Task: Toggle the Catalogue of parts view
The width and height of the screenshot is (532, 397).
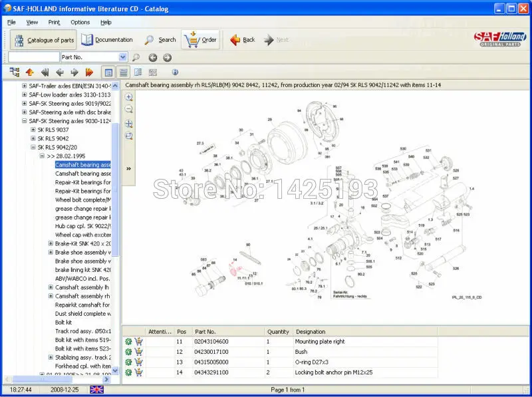Action: [x=44, y=40]
